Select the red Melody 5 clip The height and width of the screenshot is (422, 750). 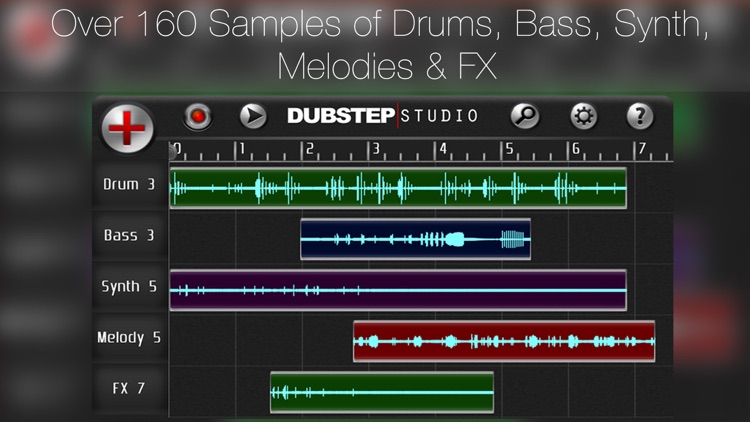point(504,341)
